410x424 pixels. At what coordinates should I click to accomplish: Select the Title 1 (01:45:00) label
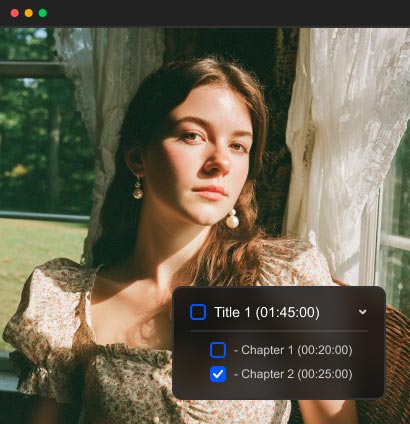pos(267,312)
